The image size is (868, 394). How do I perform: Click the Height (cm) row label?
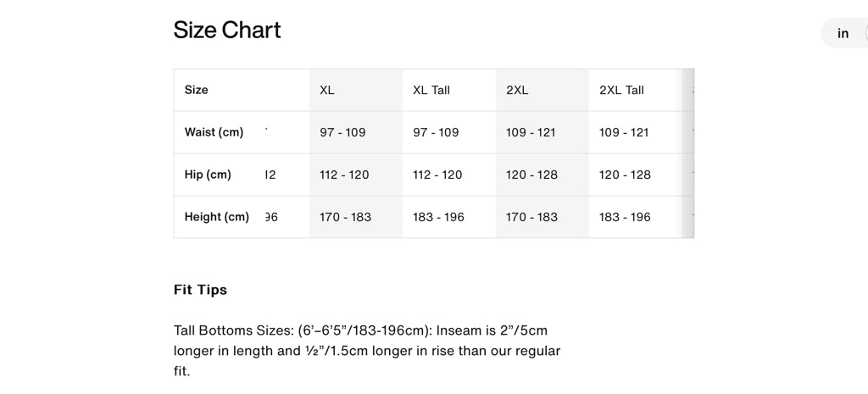tap(216, 217)
